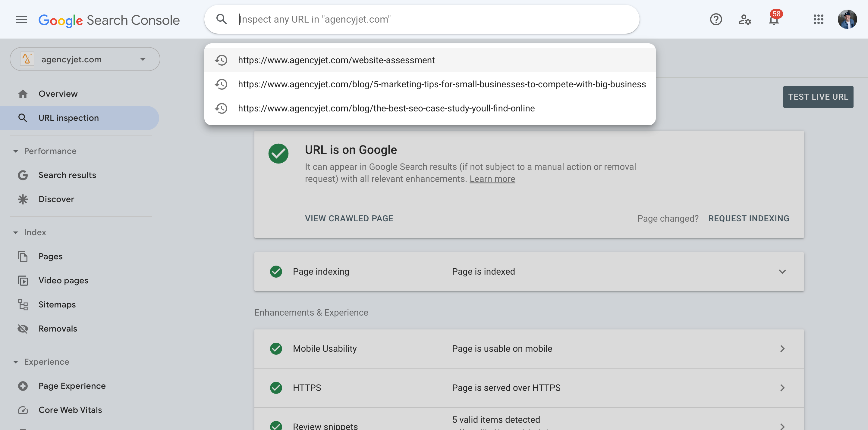Image resolution: width=868 pixels, height=430 pixels.
Task: Open the Help question mark icon
Action: [x=716, y=20]
